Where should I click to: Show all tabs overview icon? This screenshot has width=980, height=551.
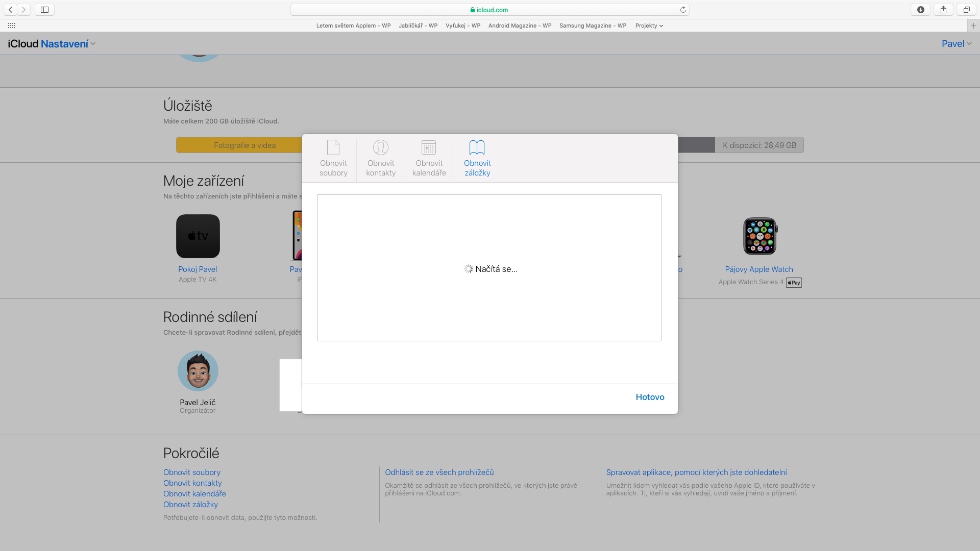click(966, 10)
